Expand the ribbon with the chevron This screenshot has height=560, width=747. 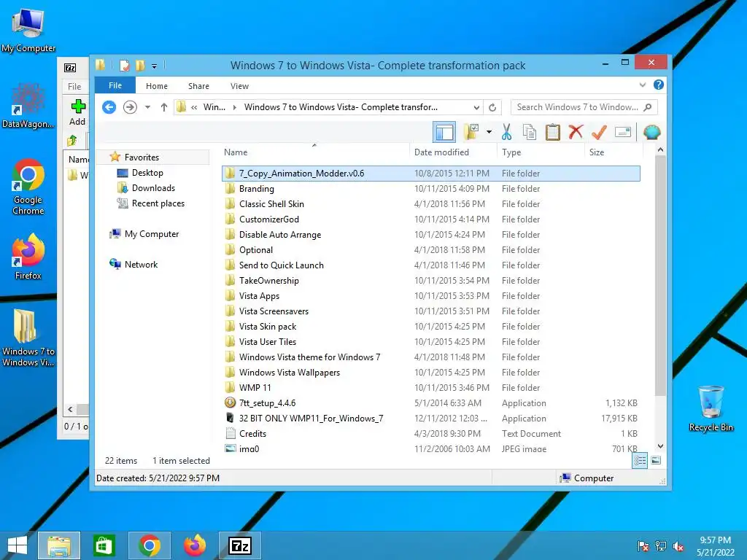pyautogui.click(x=643, y=85)
